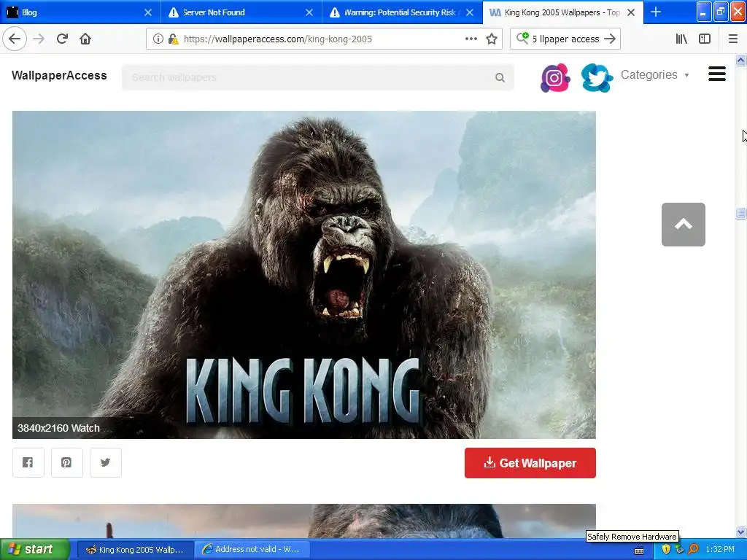Open the Twitter bird header icon
The image size is (747, 560).
[x=597, y=77]
